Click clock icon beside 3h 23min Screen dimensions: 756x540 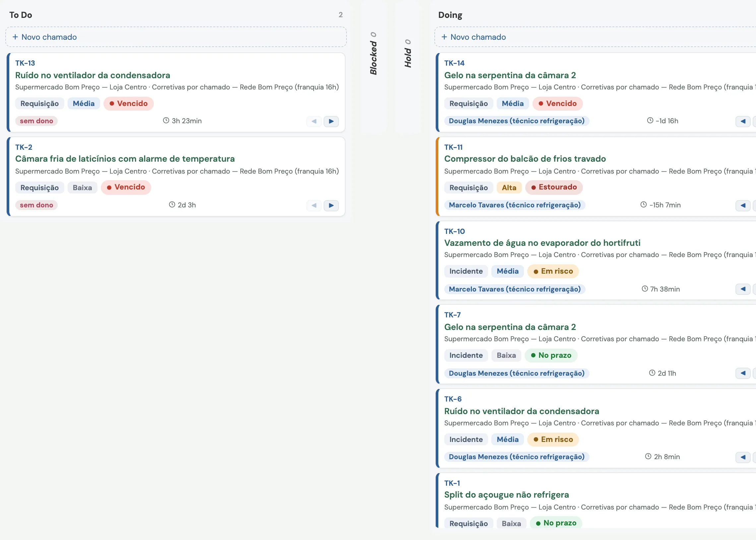click(x=166, y=120)
